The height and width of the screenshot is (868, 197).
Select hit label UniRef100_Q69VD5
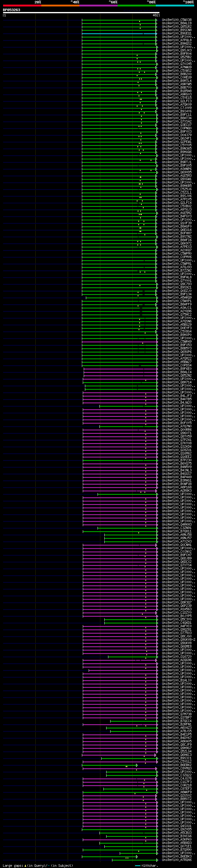point(176,172)
